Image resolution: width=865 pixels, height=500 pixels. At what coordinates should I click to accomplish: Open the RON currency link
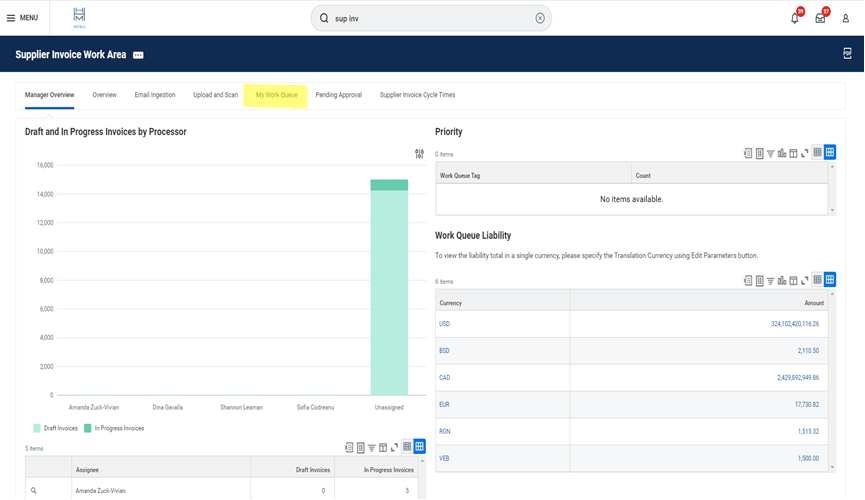point(445,432)
